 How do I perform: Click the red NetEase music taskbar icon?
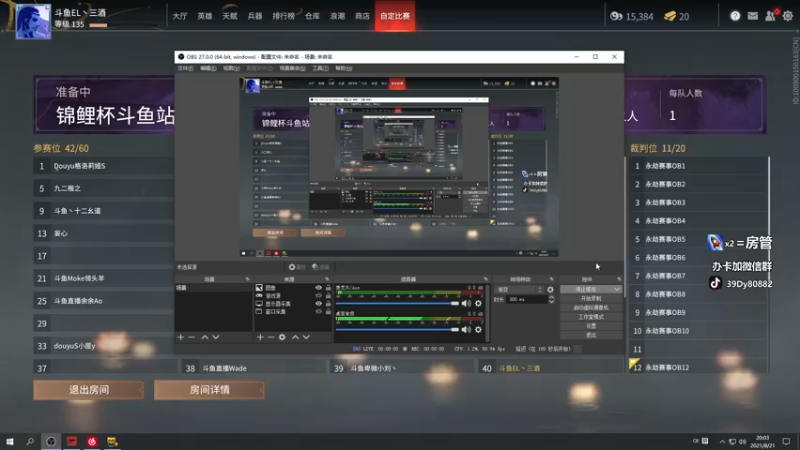92,441
